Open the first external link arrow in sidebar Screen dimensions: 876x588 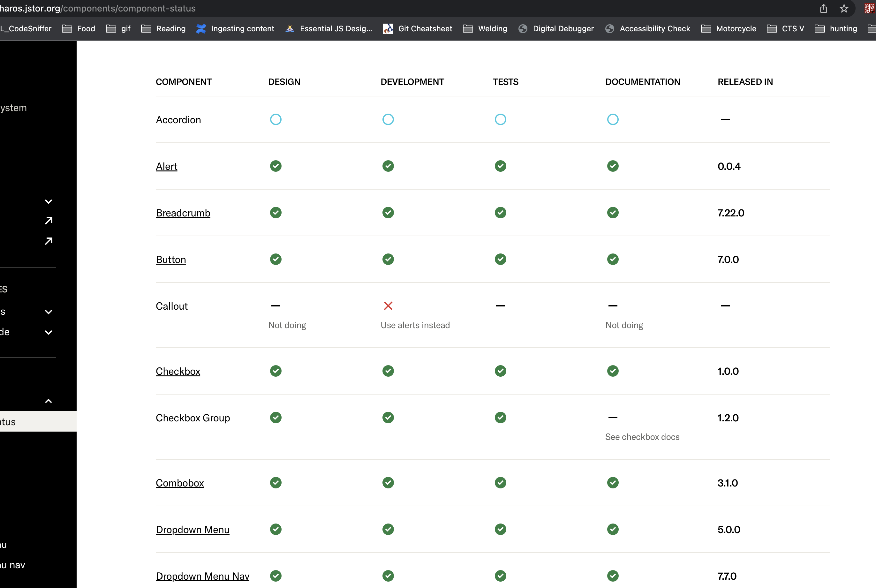pos(49,221)
